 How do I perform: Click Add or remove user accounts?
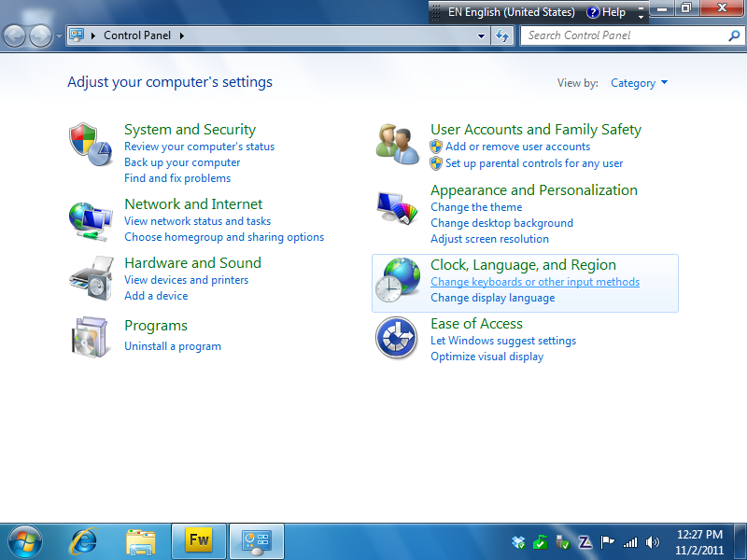[x=517, y=147]
